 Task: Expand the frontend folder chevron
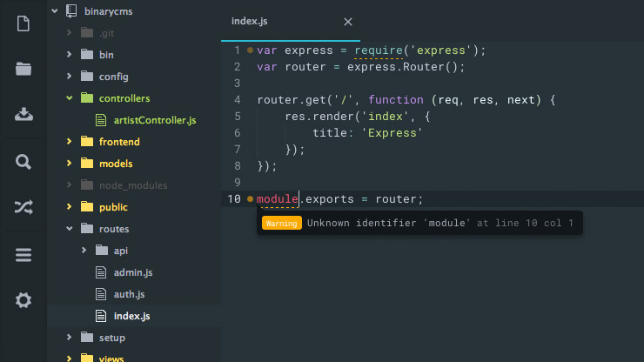pos(69,141)
